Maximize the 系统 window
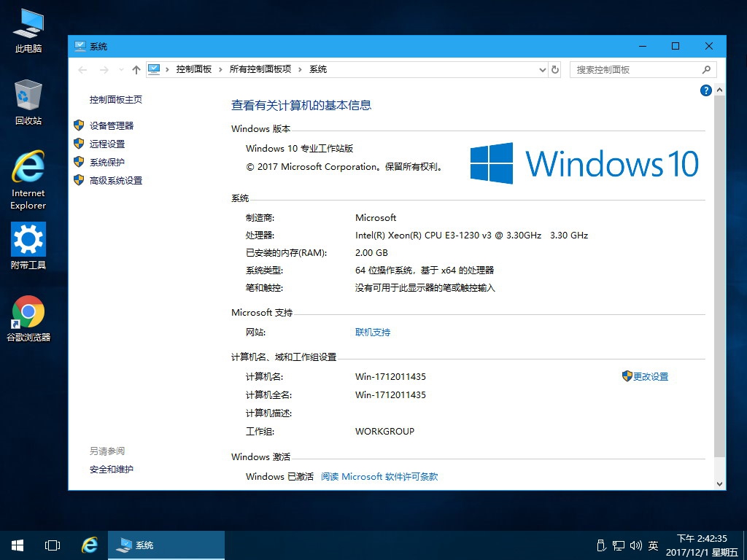The image size is (747, 560). point(676,46)
